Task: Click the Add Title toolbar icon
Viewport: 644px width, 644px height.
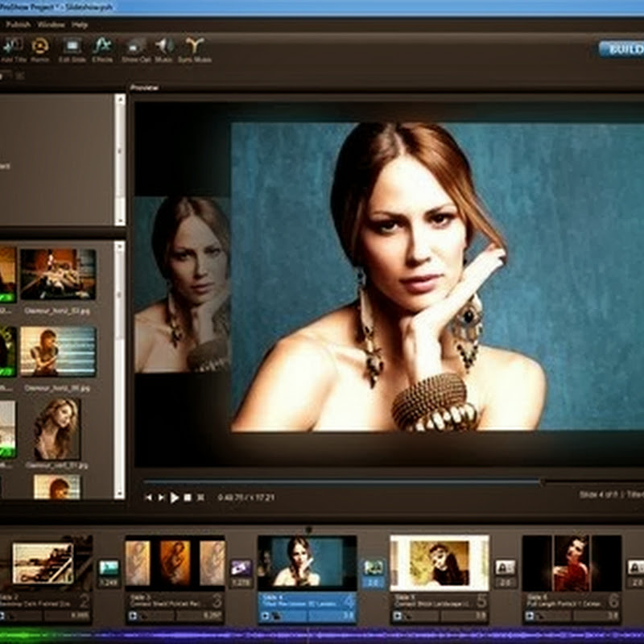Action: tap(12, 47)
